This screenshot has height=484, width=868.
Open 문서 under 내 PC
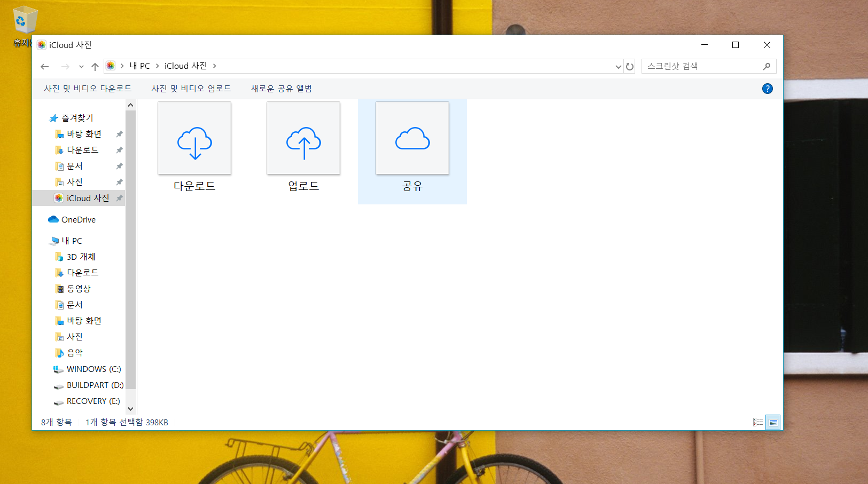tap(75, 305)
